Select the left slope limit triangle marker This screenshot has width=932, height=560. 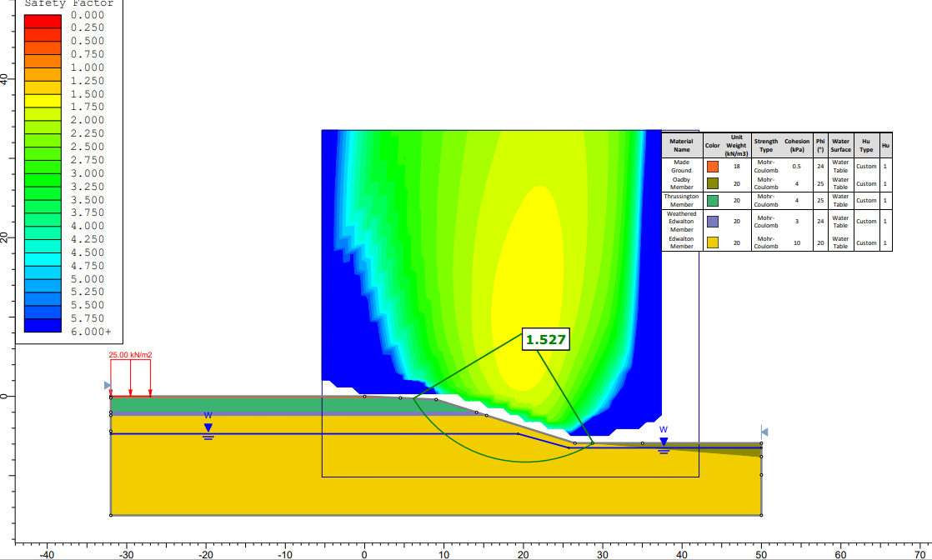click(x=108, y=385)
